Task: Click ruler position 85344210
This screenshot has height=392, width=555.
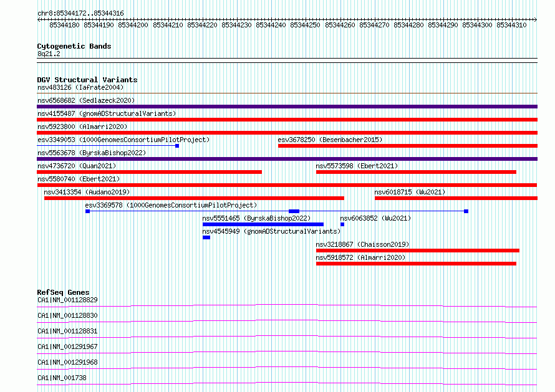Action: coord(168,25)
